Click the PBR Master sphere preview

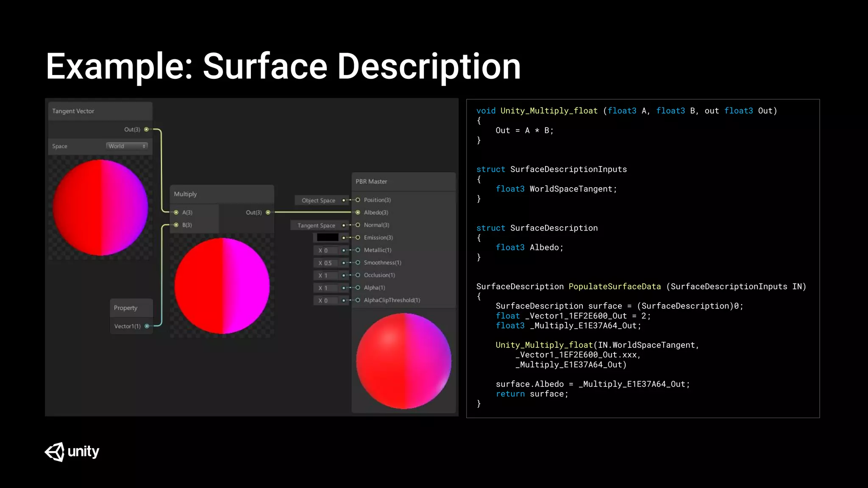tap(403, 361)
